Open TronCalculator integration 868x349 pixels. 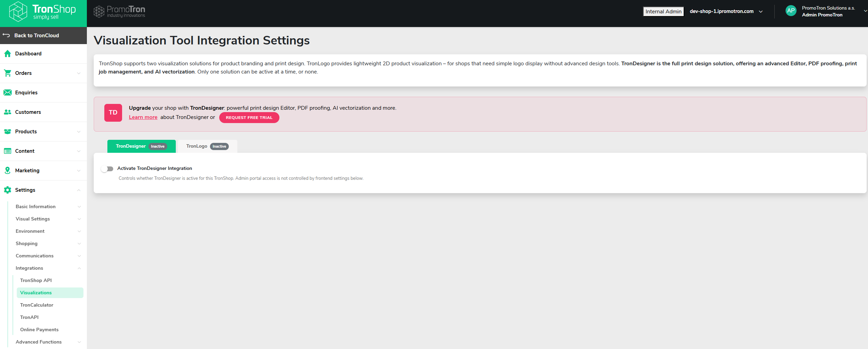(37, 305)
